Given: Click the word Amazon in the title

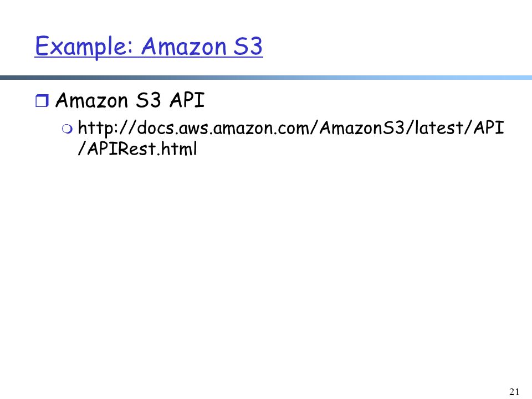Looking at the screenshot, I should point(184,47).
